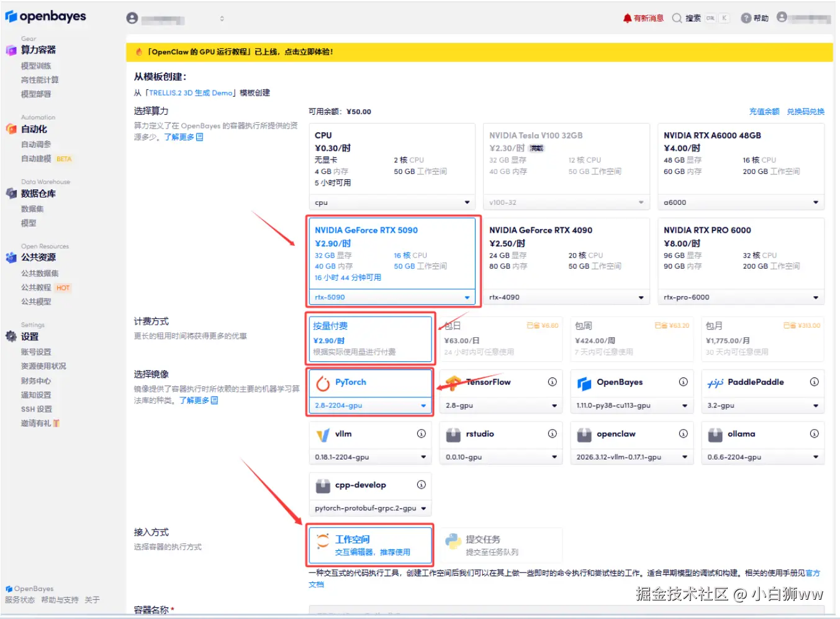This screenshot has height=619, width=840.
Task: Open the account switcher next to username
Action: pyautogui.click(x=222, y=19)
